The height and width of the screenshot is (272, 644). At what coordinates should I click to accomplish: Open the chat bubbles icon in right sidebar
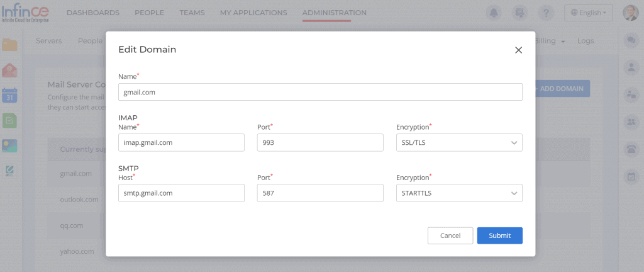(631, 40)
